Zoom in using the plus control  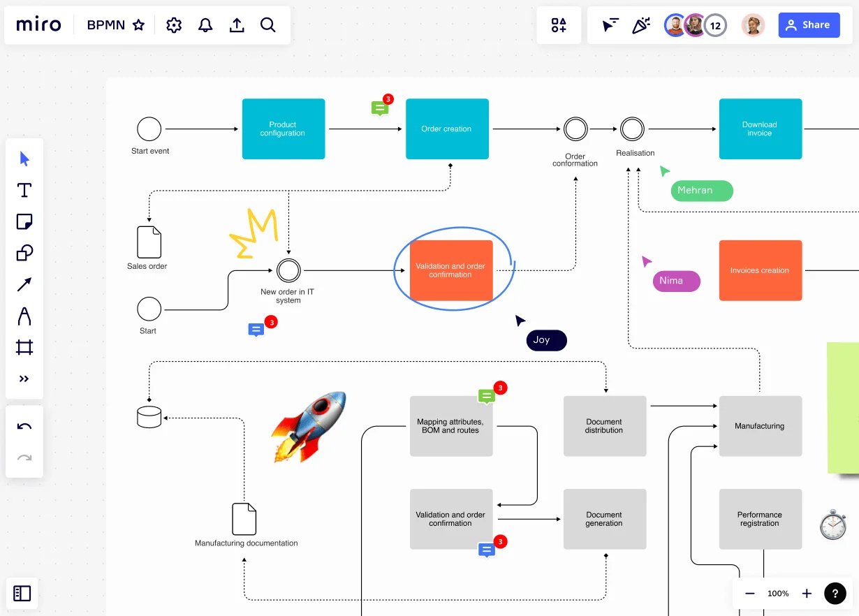coord(806,593)
